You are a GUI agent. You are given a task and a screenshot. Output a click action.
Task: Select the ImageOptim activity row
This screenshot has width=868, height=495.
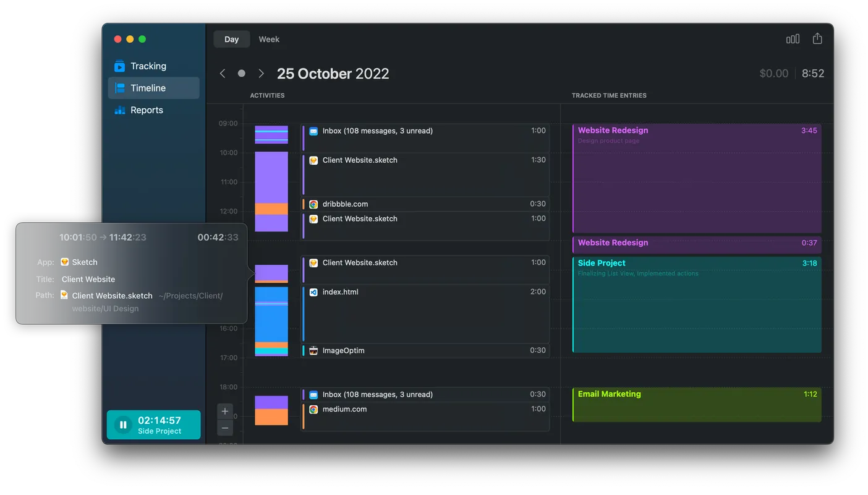pyautogui.click(x=425, y=351)
